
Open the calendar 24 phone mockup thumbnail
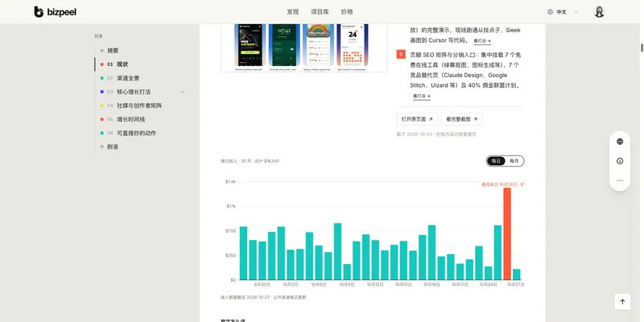click(353, 45)
